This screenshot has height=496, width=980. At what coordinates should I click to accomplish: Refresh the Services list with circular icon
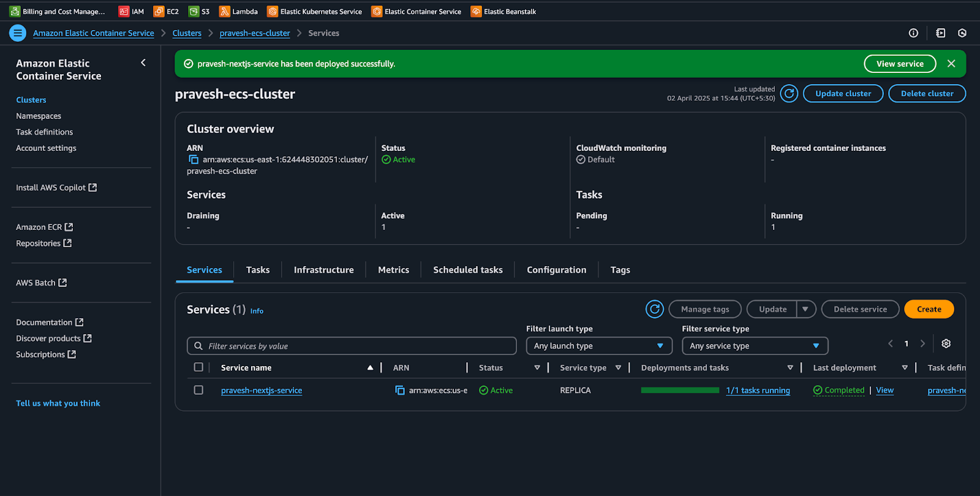coord(654,310)
